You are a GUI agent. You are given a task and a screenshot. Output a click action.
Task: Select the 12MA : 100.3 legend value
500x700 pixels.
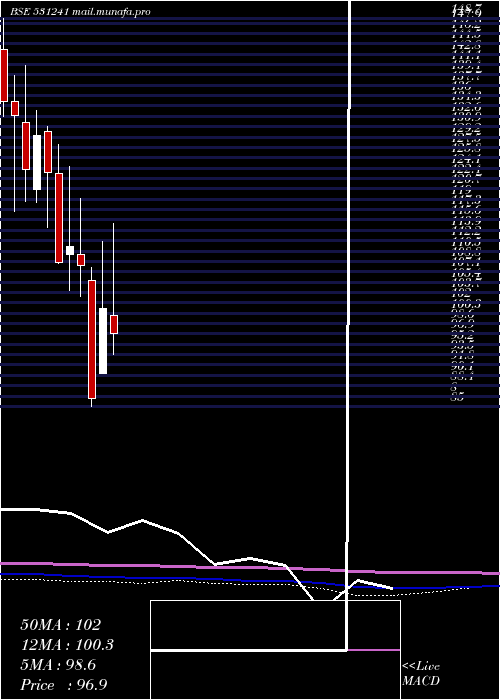[x=67, y=645]
